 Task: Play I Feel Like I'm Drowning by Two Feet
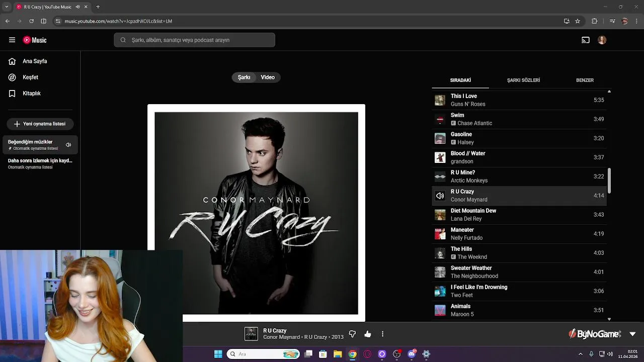click(519, 291)
